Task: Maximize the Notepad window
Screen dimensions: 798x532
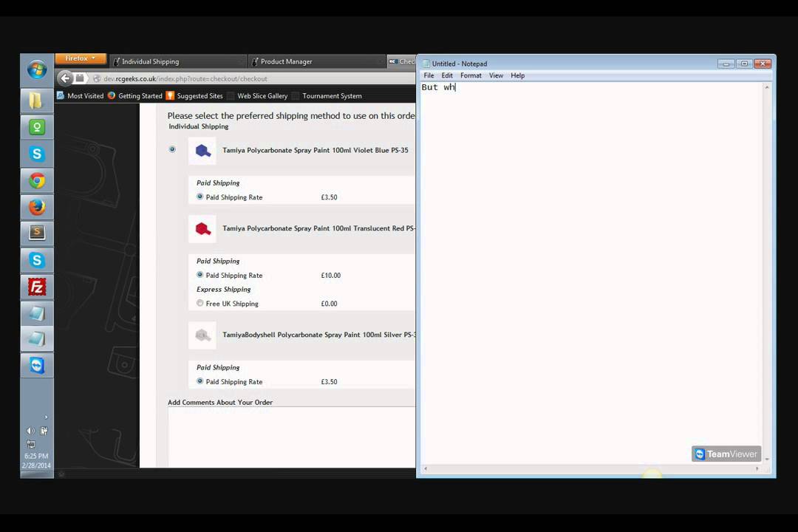Action: coord(744,64)
